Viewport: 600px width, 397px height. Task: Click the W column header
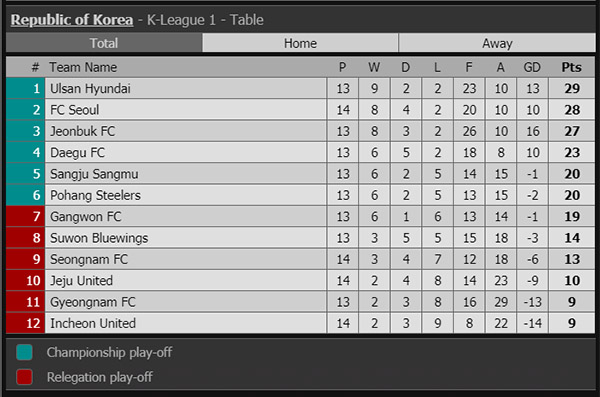point(374,67)
